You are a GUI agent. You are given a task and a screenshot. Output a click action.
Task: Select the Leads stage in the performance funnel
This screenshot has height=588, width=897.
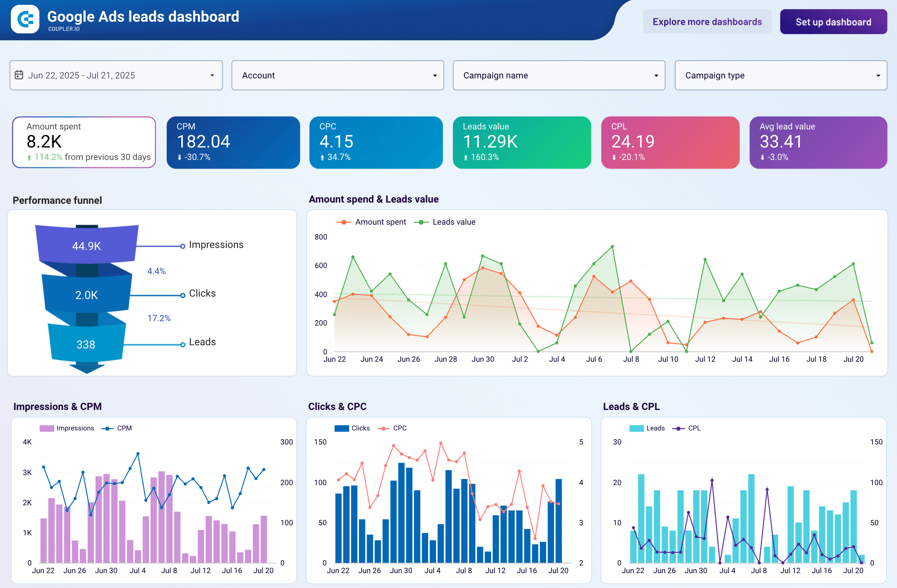86,344
